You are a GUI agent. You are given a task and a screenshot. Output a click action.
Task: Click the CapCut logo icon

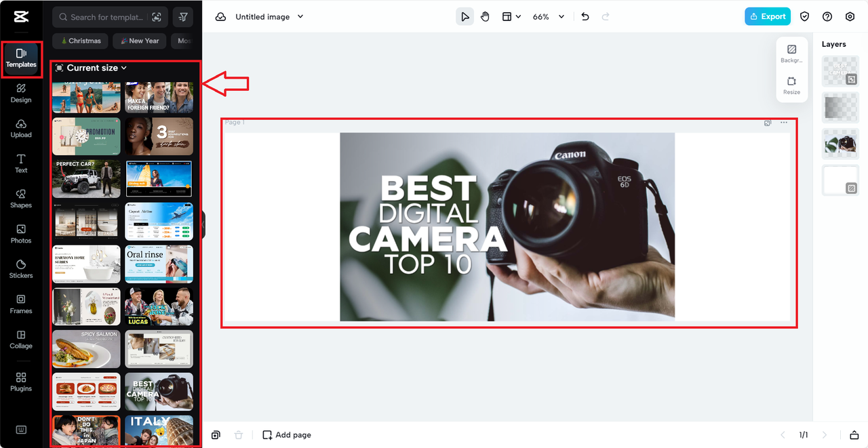(x=20, y=18)
